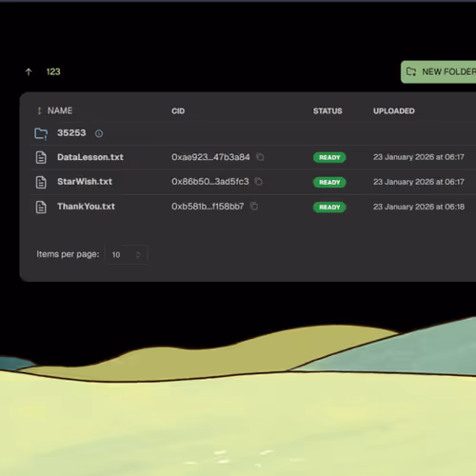Sort by the NAME column arrows
The image size is (476, 476).
(39, 110)
